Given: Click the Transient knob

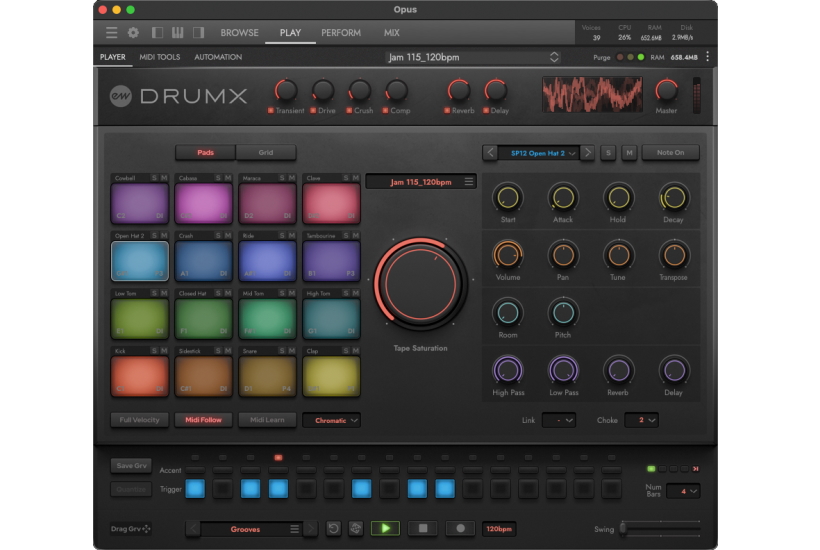Looking at the screenshot, I should [286, 90].
